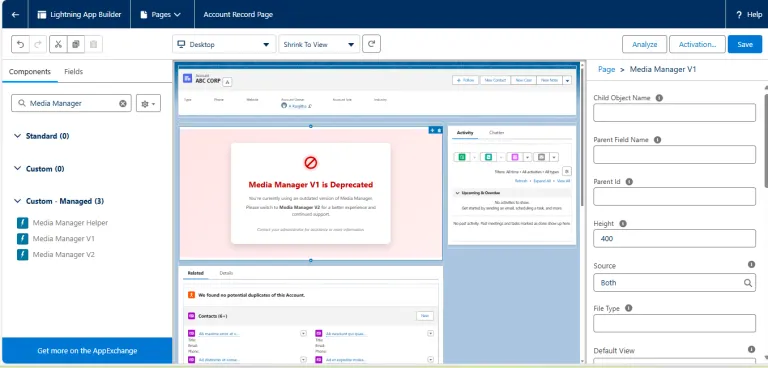Clear the Media Manager search text
This screenshot has width=768, height=368.
(123, 103)
